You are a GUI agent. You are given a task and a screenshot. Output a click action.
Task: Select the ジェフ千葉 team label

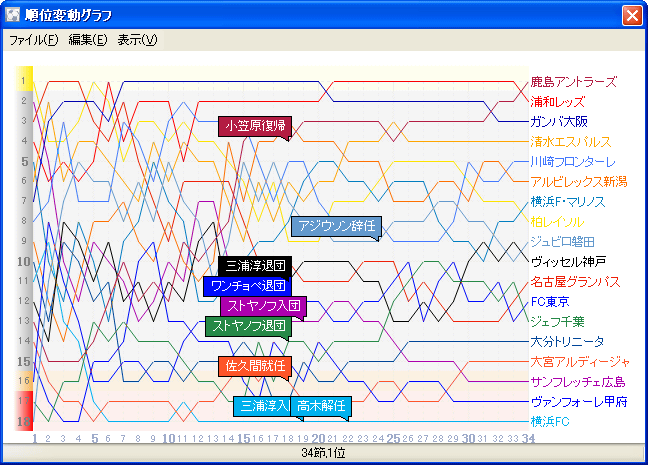click(557, 322)
